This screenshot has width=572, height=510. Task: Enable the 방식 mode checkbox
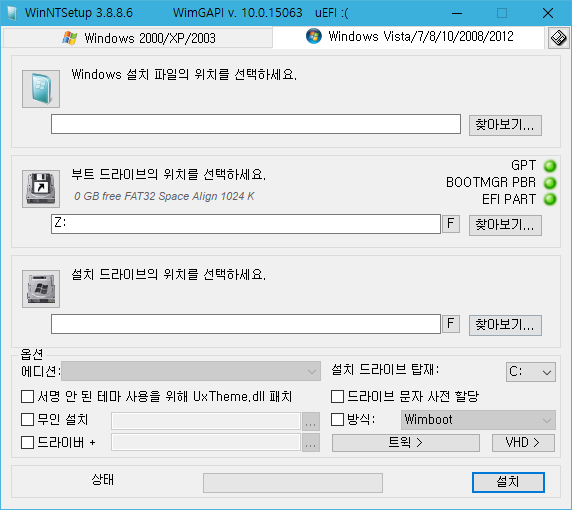tap(337, 420)
